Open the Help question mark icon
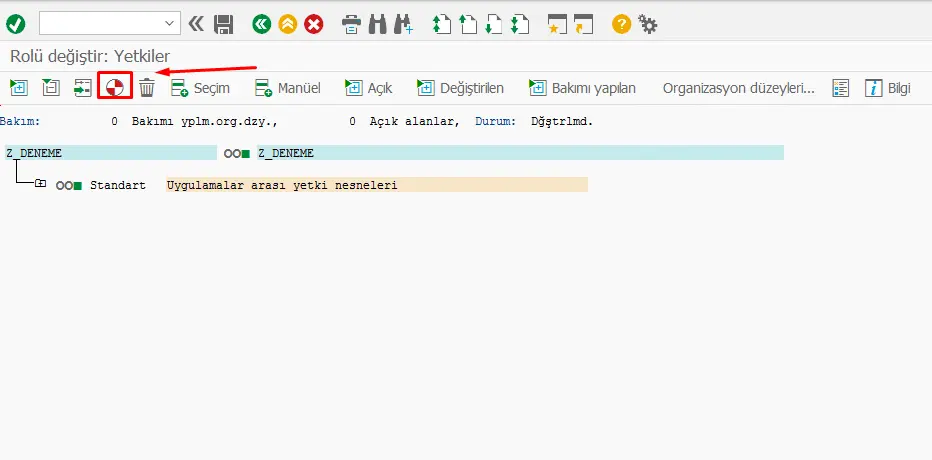 click(x=621, y=23)
